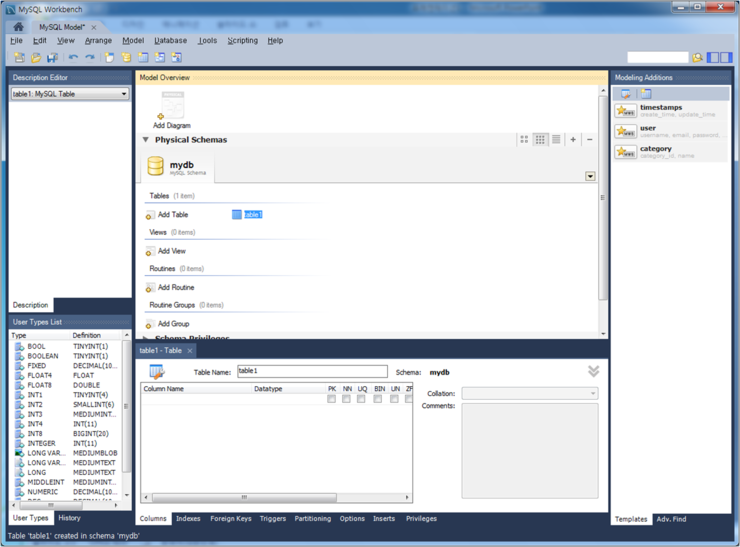This screenshot has width=740, height=547.
Task: Click Add View
Action: (166, 251)
